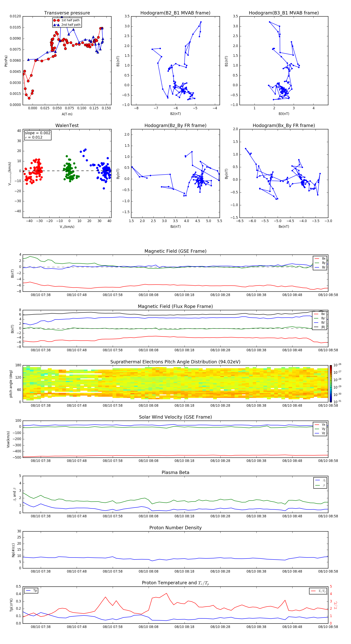Select '|B|' in the Flux Rope legend
Screen dimensions: 351x644
point(320,327)
